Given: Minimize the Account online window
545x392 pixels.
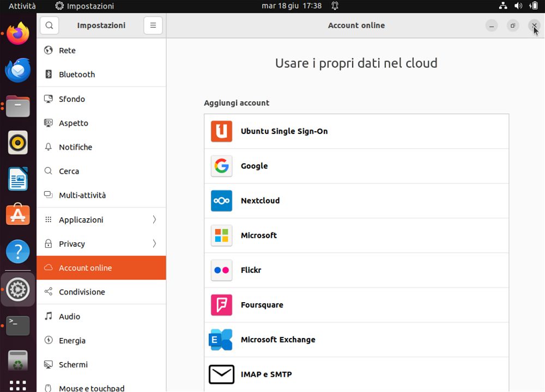Looking at the screenshot, I should [x=492, y=26].
